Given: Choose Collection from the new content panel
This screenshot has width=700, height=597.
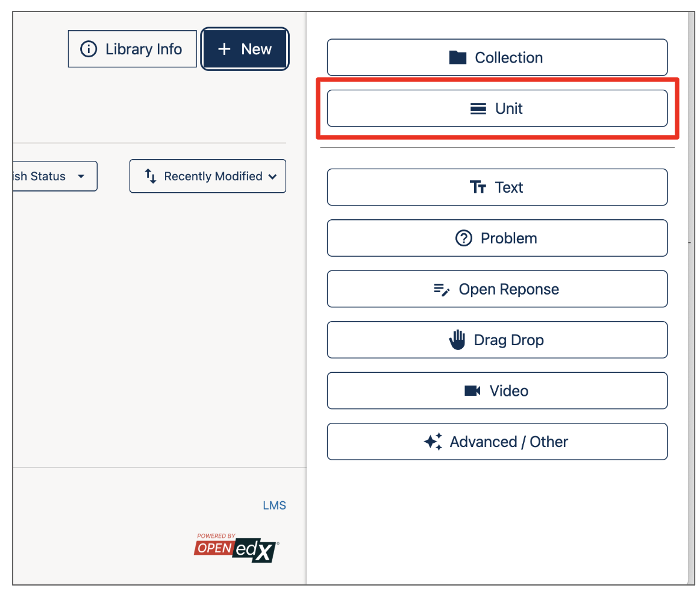Looking at the screenshot, I should (497, 57).
